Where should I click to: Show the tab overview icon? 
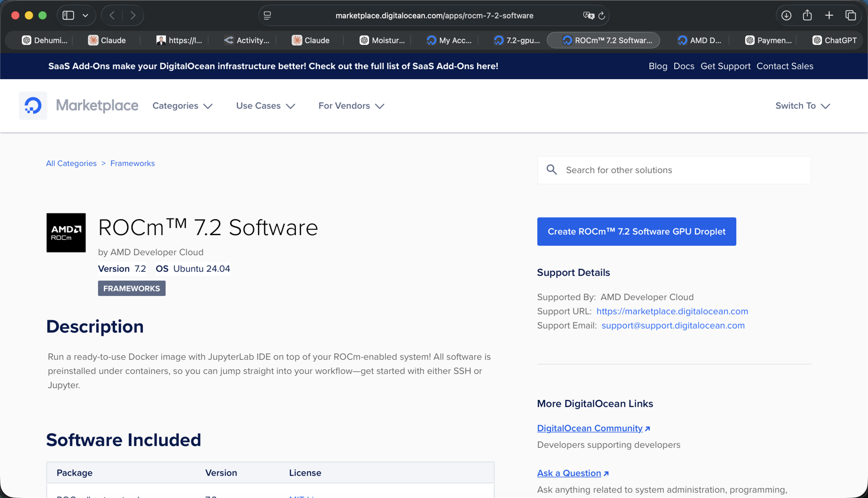tap(851, 15)
